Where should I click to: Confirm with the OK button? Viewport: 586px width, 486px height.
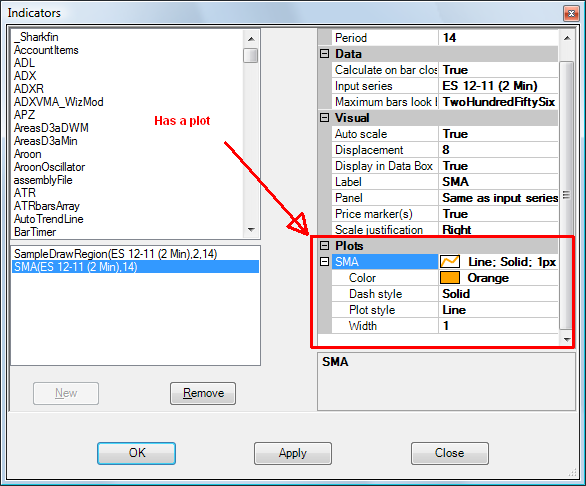pyautogui.click(x=136, y=453)
